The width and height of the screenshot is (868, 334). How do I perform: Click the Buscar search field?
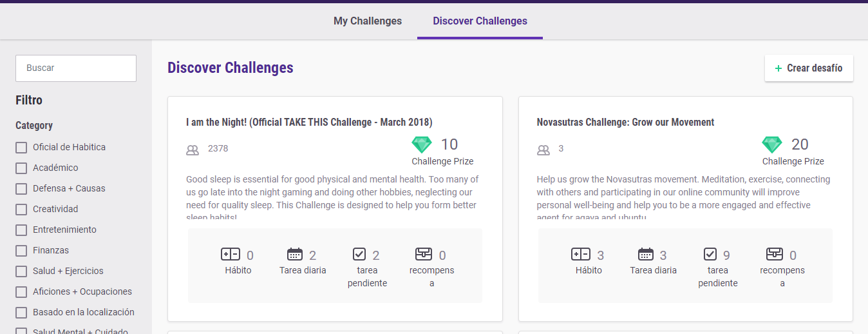coord(76,68)
